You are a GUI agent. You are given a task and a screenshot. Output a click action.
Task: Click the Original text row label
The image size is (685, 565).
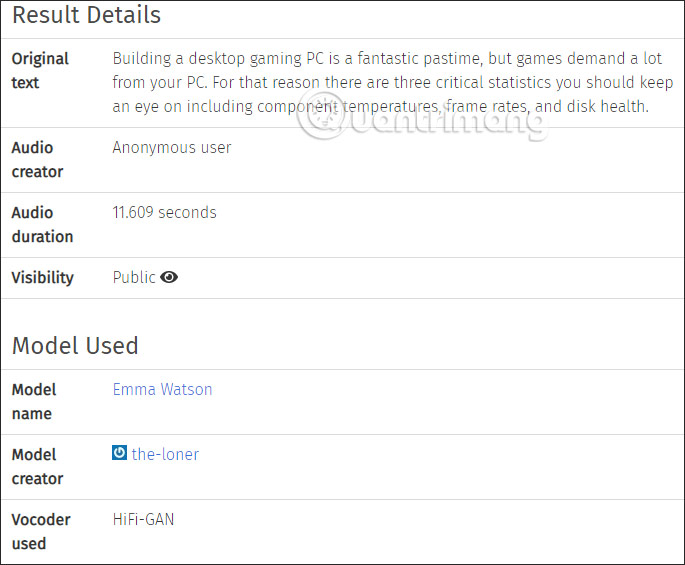tap(40, 71)
